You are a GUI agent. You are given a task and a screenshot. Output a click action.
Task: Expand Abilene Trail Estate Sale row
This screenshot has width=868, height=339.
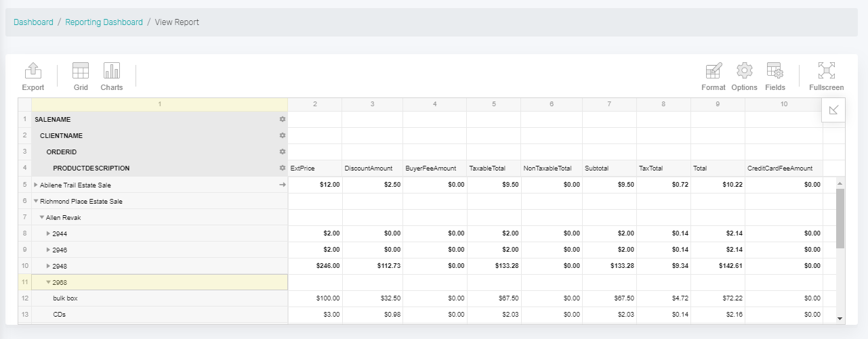click(36, 185)
